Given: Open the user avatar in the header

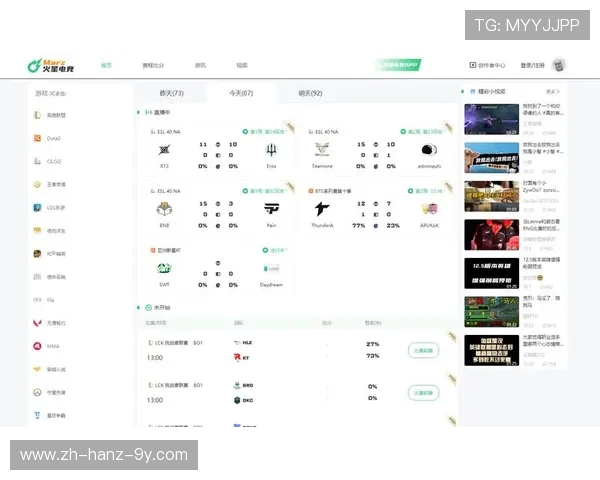Looking at the screenshot, I should pyautogui.click(x=558, y=65).
